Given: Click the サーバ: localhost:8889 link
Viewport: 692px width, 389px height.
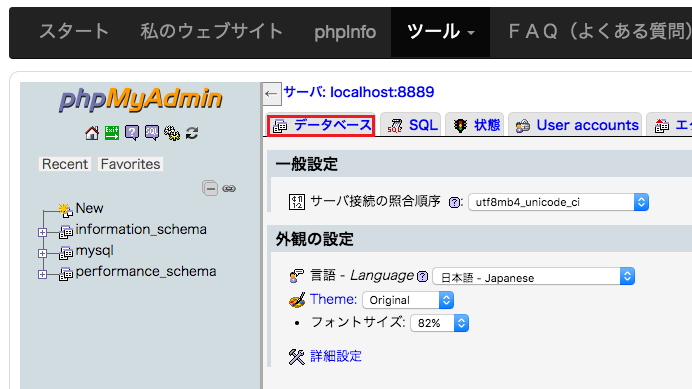Looking at the screenshot, I should [359, 92].
